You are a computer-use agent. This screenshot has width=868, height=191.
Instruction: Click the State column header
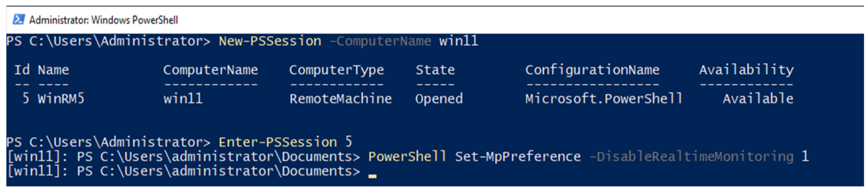[x=435, y=70]
